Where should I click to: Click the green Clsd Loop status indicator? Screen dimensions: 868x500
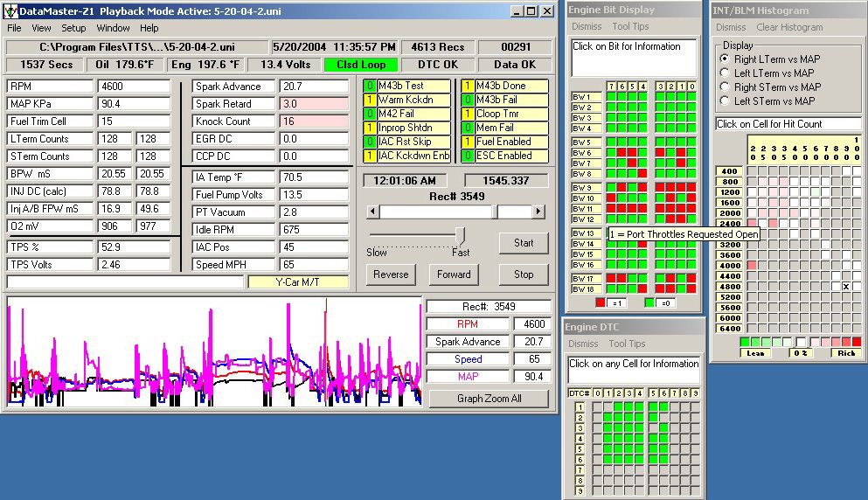[x=360, y=65]
